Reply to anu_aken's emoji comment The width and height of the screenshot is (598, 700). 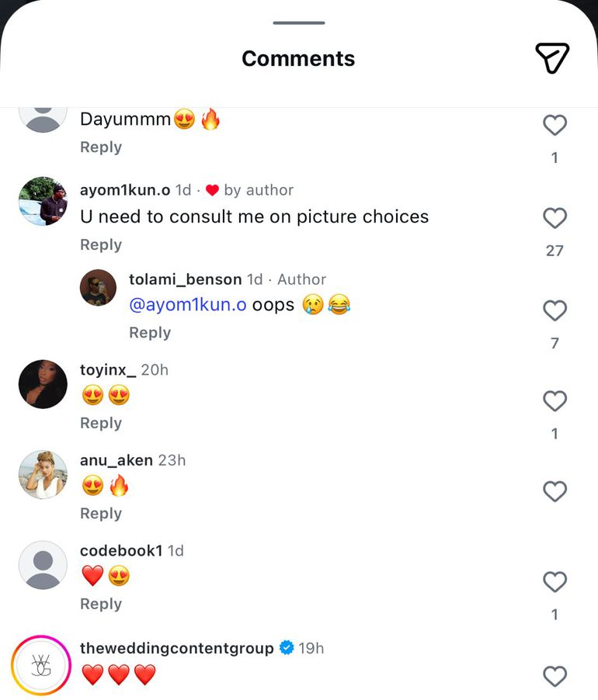pos(101,514)
